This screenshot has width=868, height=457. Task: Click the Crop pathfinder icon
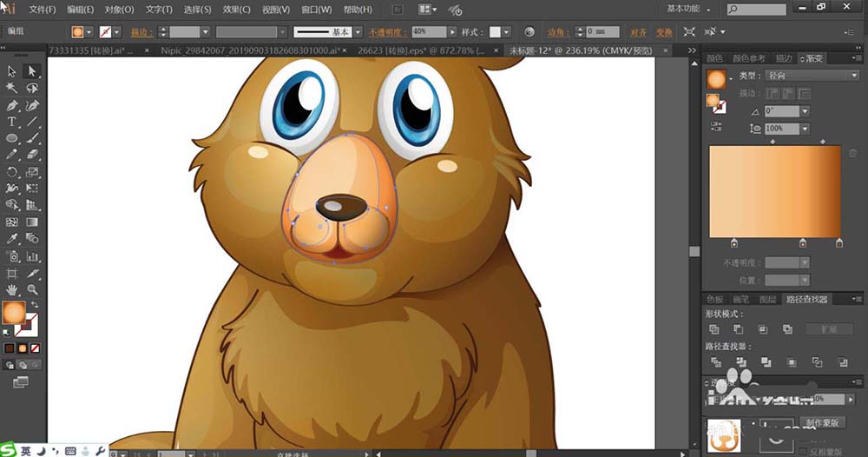pyautogui.click(x=792, y=362)
